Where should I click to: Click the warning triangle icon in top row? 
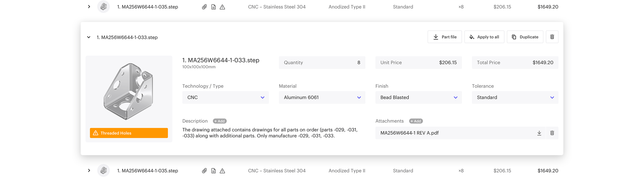click(222, 7)
